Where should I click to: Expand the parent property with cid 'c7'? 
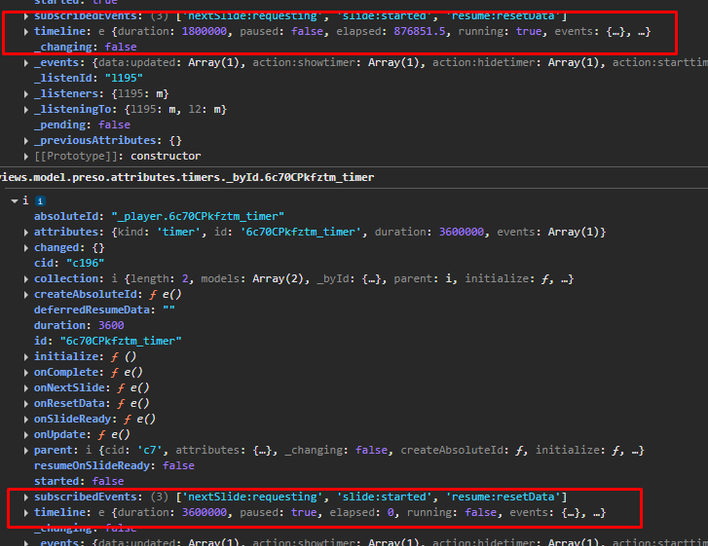pos(26,450)
